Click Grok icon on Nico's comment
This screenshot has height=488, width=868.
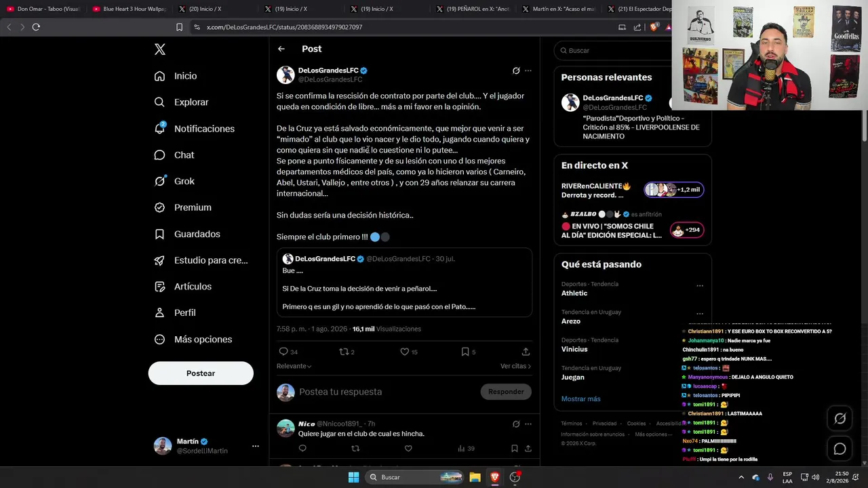coord(516,424)
